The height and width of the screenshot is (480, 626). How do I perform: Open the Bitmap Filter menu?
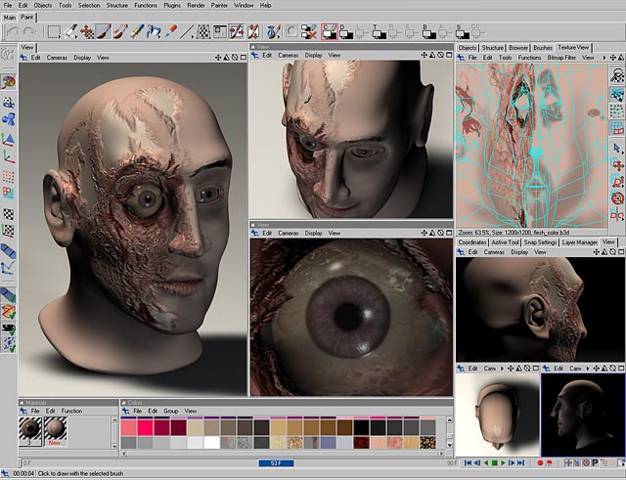(561, 58)
